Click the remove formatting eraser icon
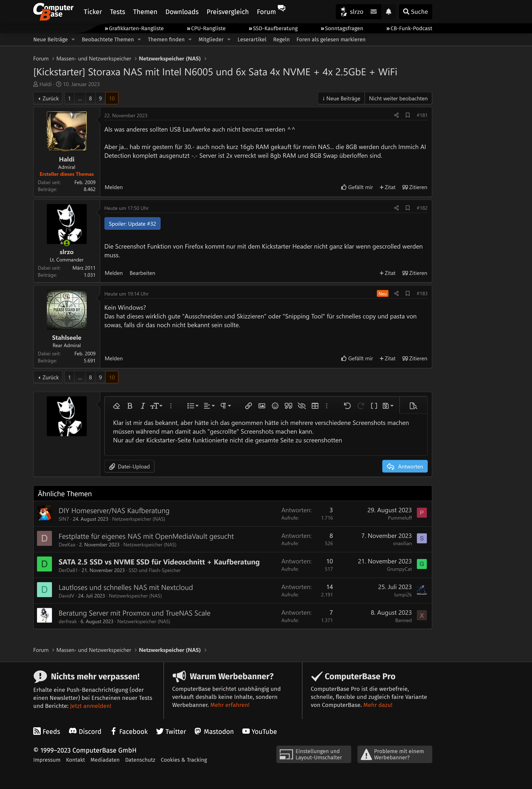 [116, 406]
